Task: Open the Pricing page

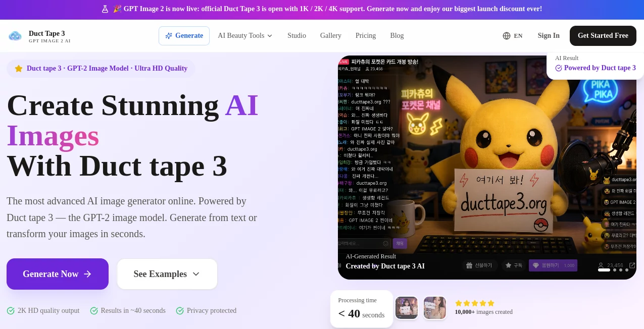Action: pyautogui.click(x=366, y=36)
